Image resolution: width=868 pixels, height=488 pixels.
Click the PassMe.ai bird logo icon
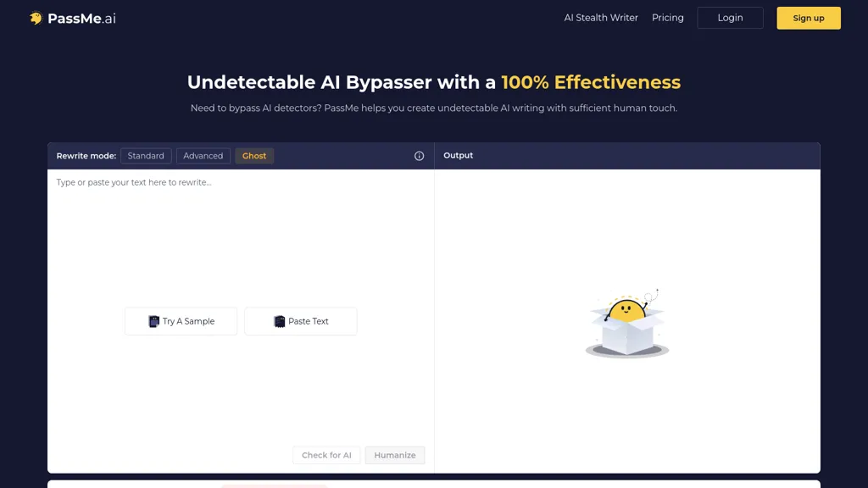tap(36, 18)
